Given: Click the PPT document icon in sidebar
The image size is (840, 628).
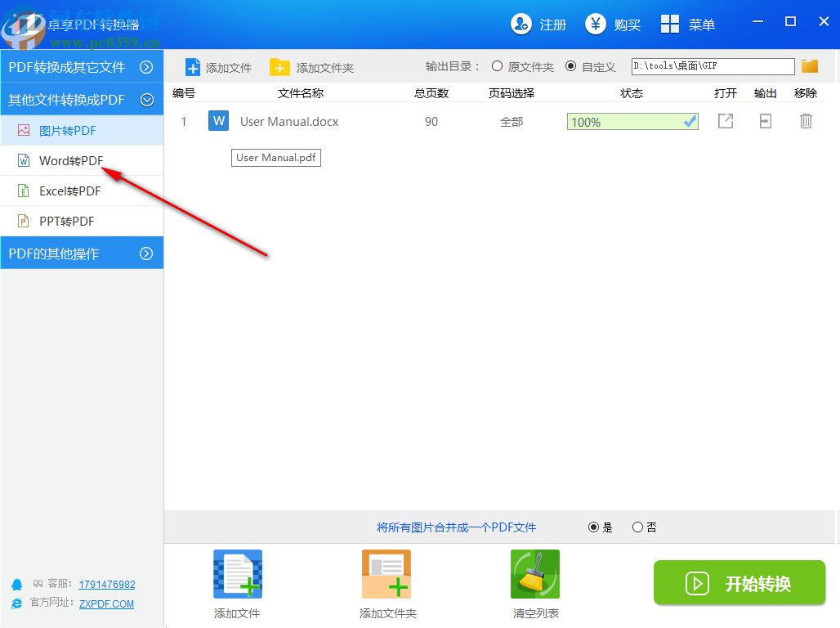Looking at the screenshot, I should pyautogui.click(x=24, y=221).
